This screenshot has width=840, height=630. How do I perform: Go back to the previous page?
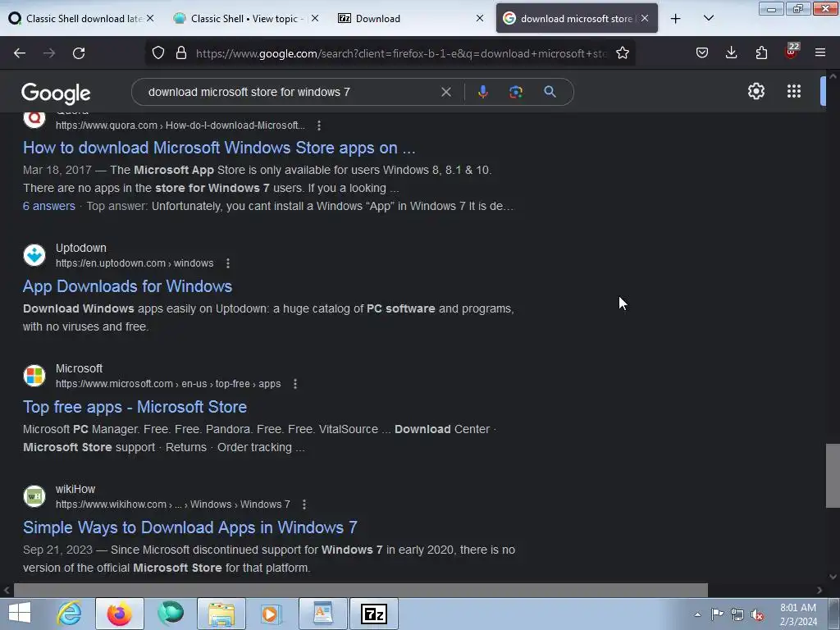(20, 53)
